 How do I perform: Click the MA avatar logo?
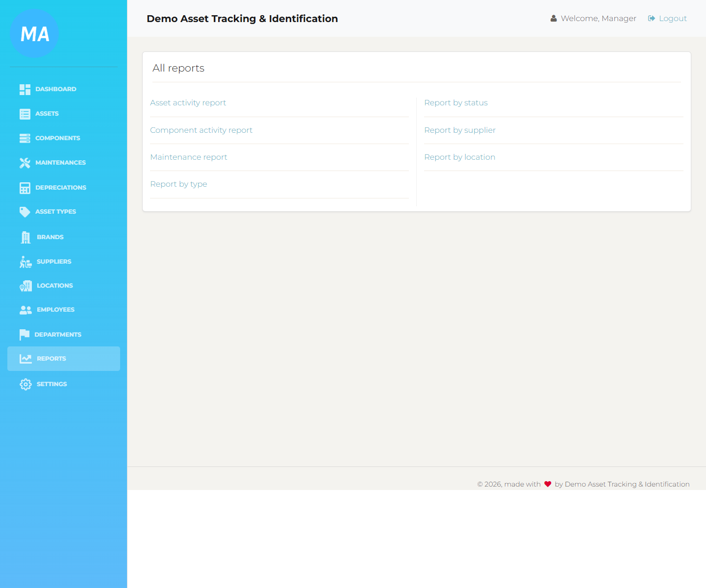pyautogui.click(x=34, y=33)
